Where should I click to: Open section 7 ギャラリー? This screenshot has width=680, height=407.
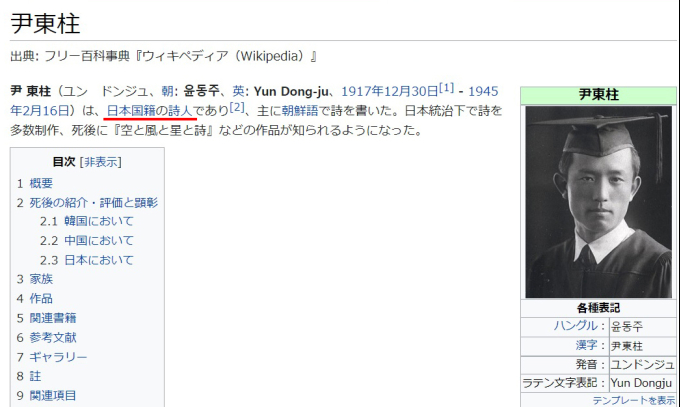click(58, 357)
